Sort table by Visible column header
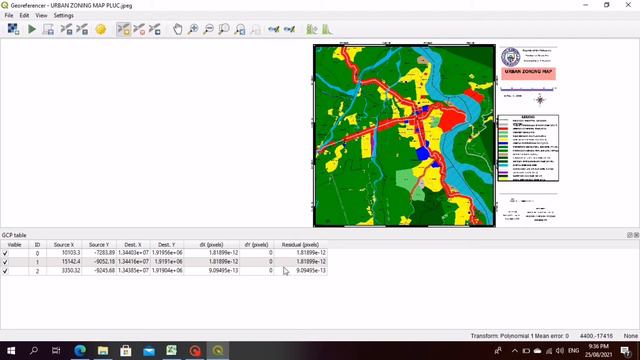The width and height of the screenshot is (640, 360). click(x=15, y=244)
